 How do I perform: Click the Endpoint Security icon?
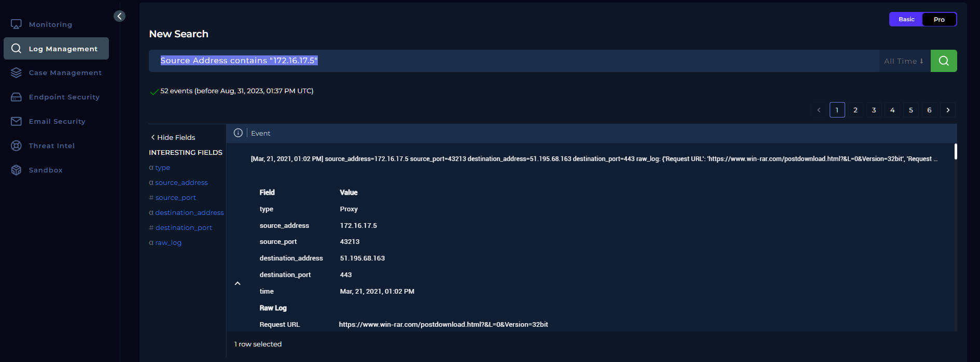(x=16, y=97)
